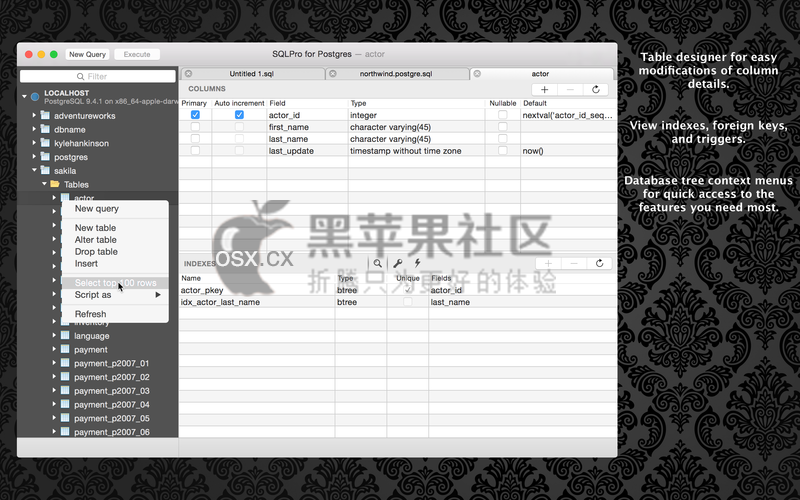Image resolution: width=800 pixels, height=500 pixels.
Task: Uncheck Auto increment for actor_id
Action: click(x=239, y=115)
